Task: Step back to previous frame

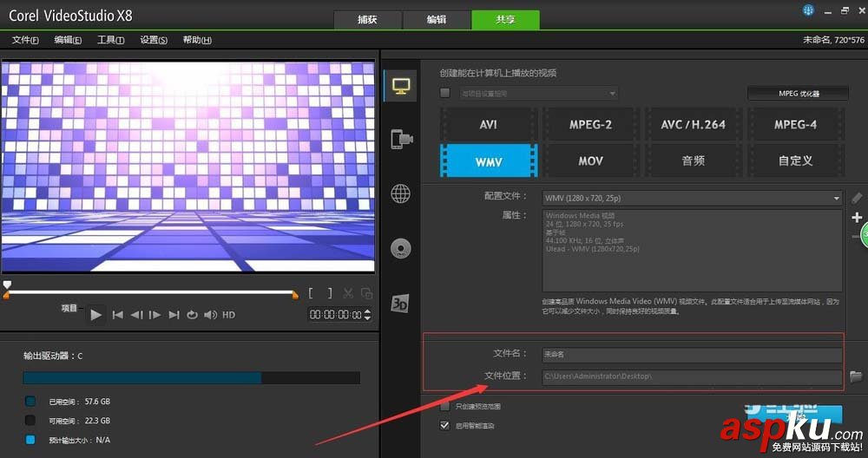Action: tap(136, 315)
